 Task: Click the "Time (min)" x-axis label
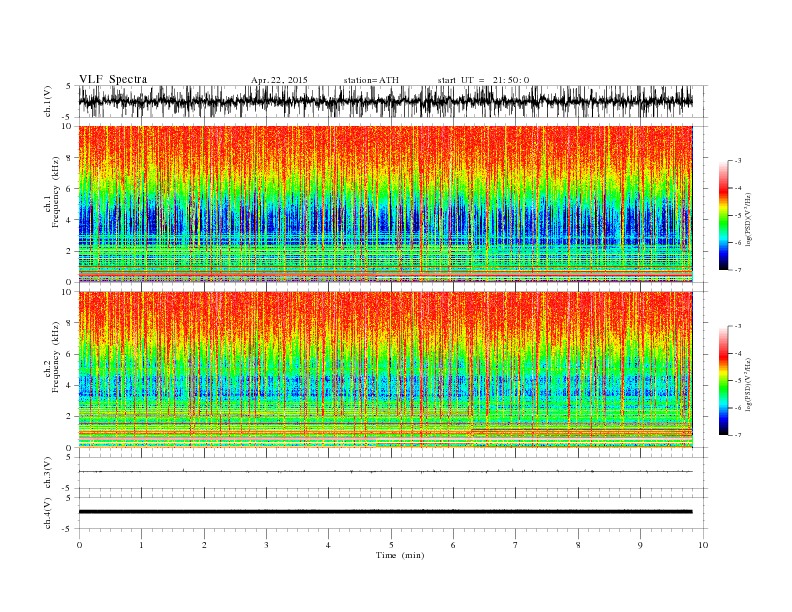pos(400,555)
